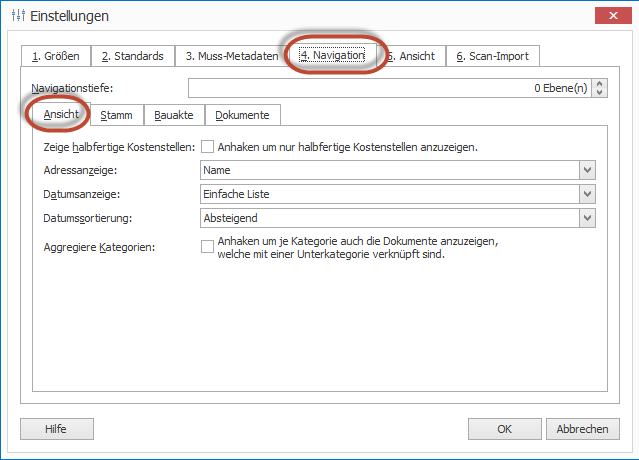639x460 pixels.
Task: Go to the 6. Scan-Import tab
Action: click(x=492, y=56)
